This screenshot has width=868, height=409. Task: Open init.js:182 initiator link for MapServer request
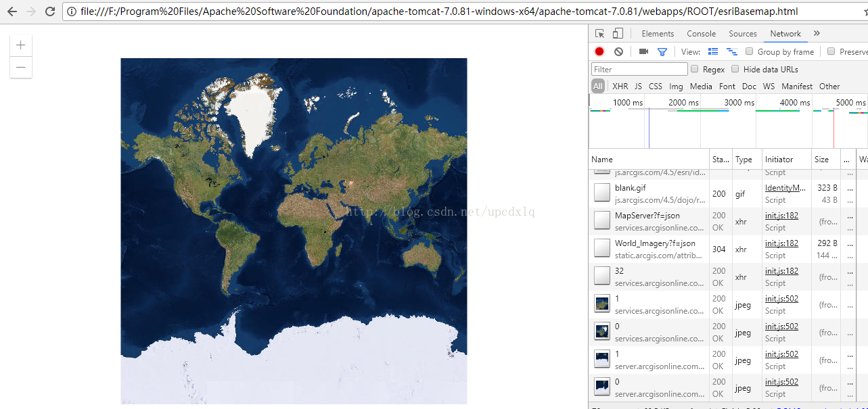(781, 216)
